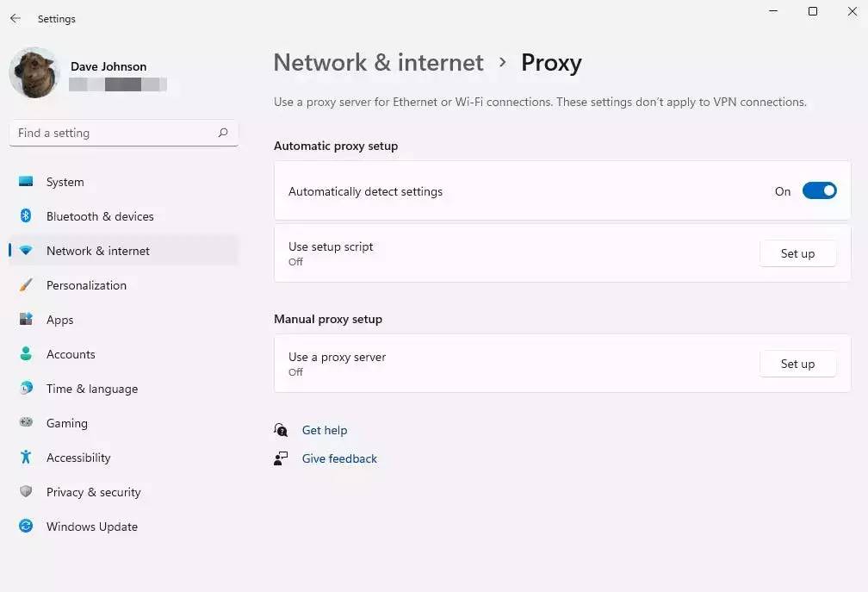This screenshot has height=592, width=868.
Task: Click Dave Johnson profile picture
Action: (34, 72)
